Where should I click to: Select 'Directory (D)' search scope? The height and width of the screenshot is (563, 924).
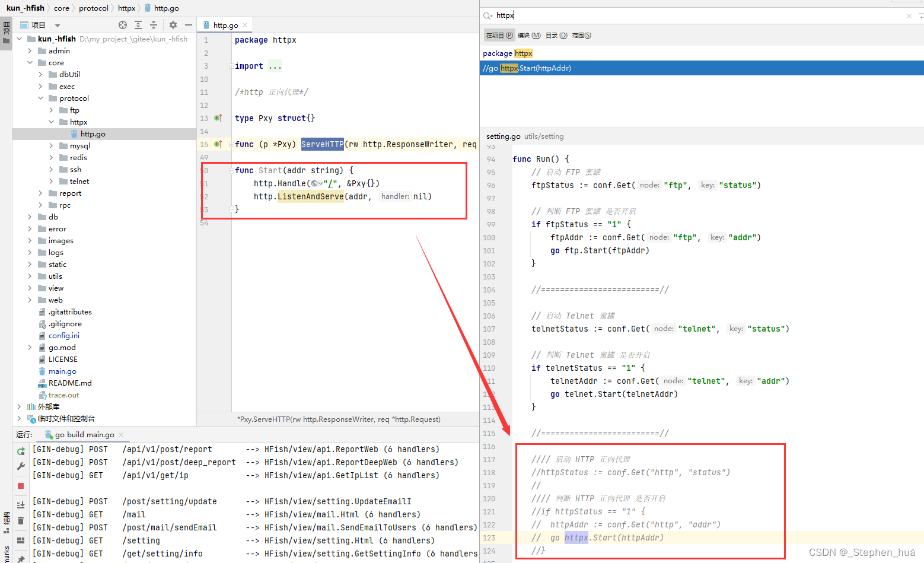(556, 36)
